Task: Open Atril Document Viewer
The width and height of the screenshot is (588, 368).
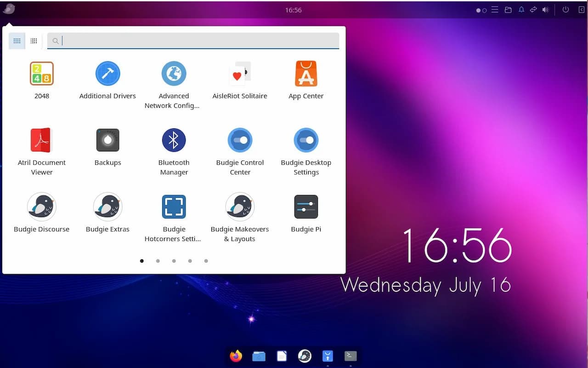Action: 41,141
